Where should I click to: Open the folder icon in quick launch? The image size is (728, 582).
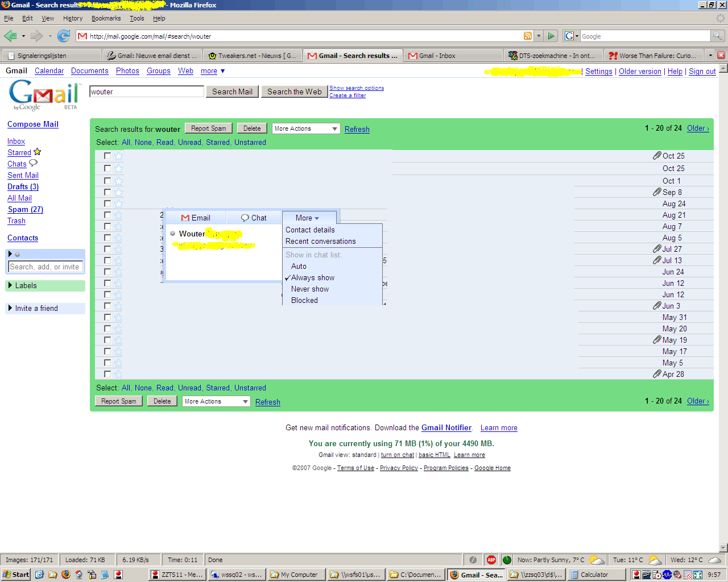[x=53, y=575]
